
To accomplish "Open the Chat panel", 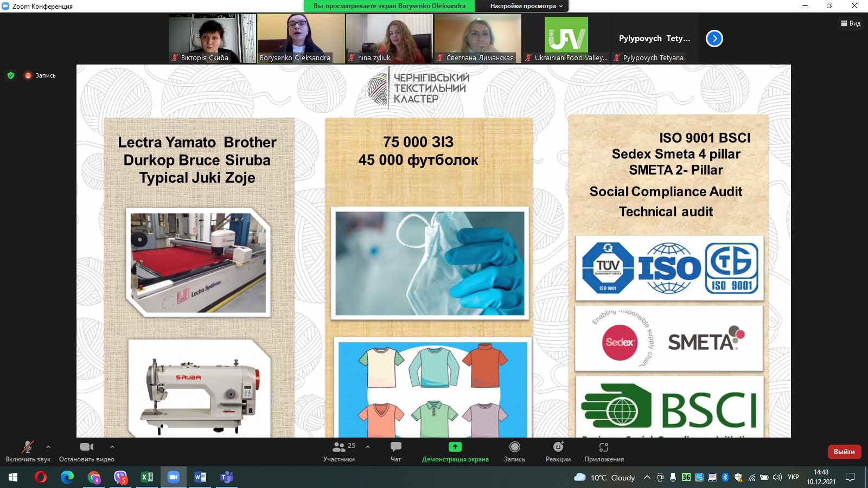I will tap(395, 451).
